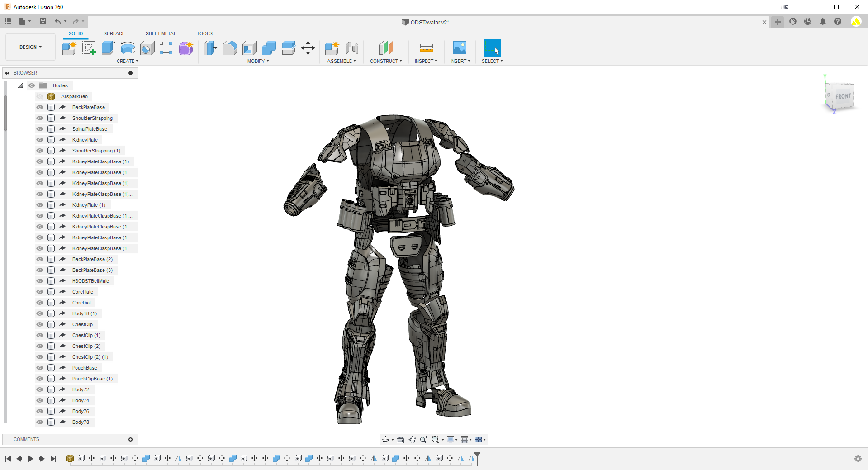The image size is (868, 470).
Task: Select the New Component icon
Action: point(69,48)
